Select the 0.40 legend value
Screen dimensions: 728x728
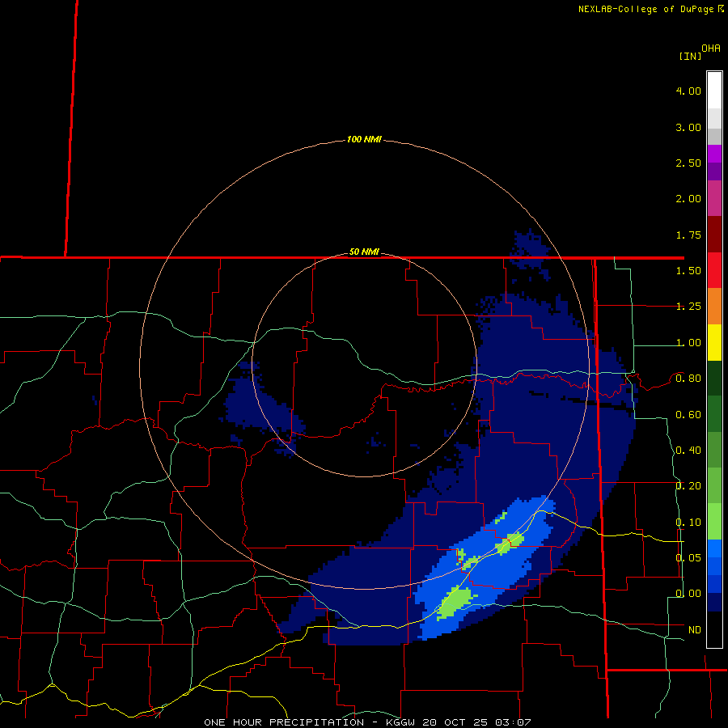(688, 451)
